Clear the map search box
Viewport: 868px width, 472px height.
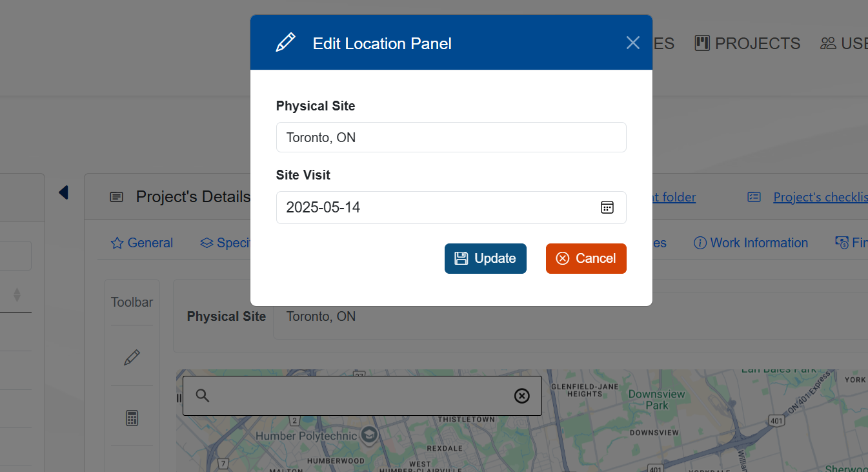521,396
